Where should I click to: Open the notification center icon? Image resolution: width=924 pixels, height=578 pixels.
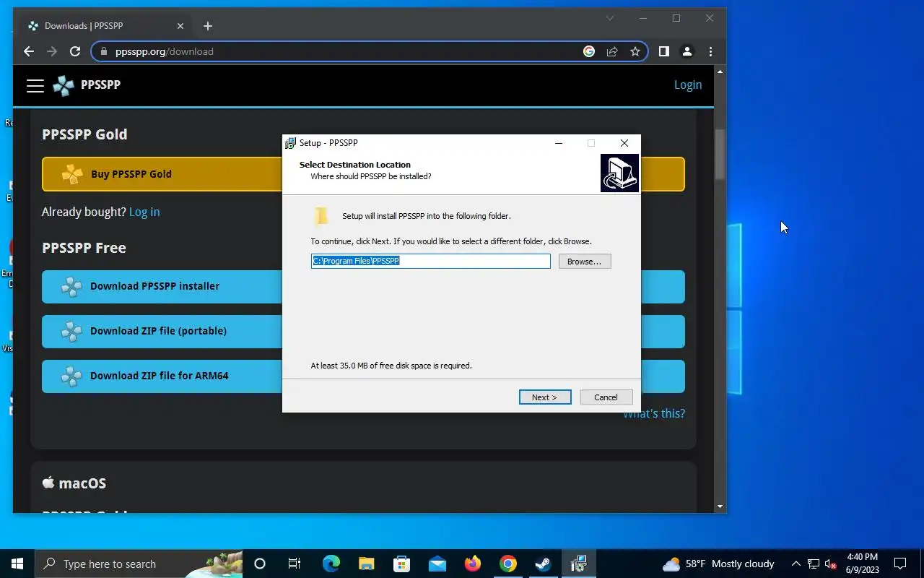(900, 564)
